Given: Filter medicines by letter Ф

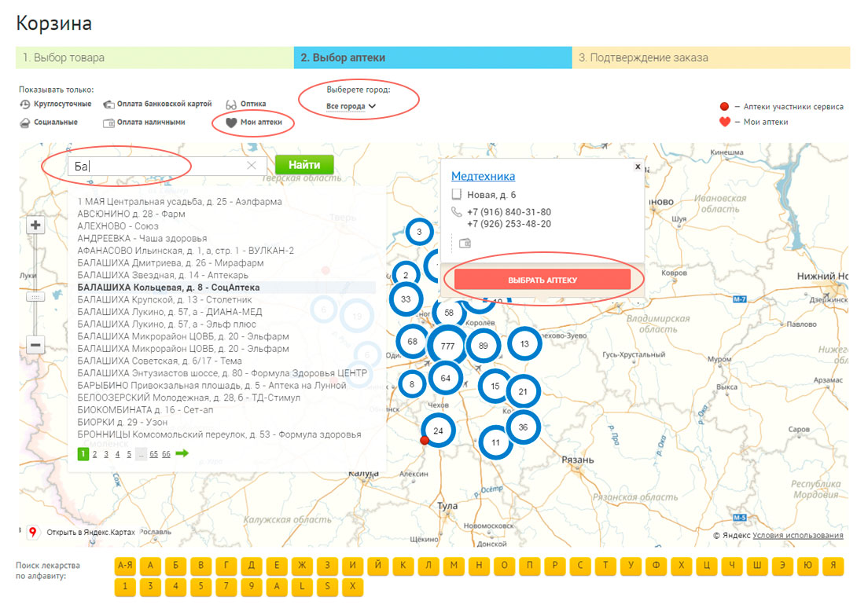Looking at the screenshot, I should click(x=656, y=566).
